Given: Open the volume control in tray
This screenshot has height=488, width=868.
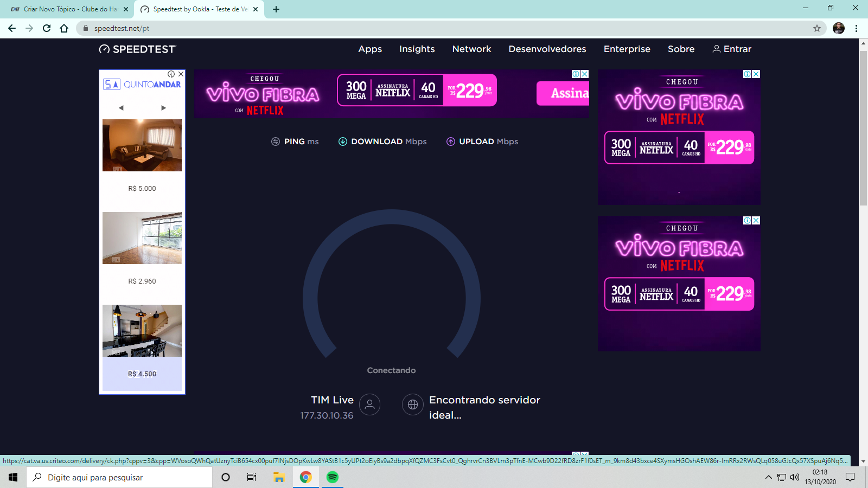Looking at the screenshot, I should (795, 477).
